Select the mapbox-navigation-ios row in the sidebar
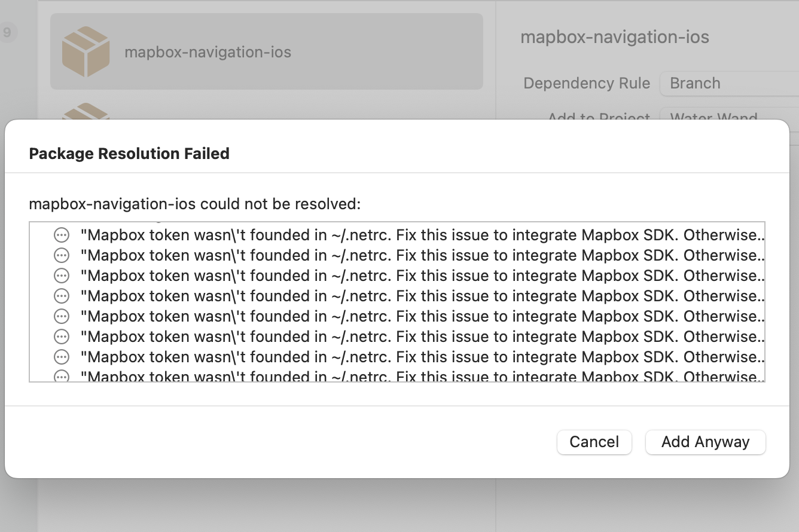 (266, 51)
